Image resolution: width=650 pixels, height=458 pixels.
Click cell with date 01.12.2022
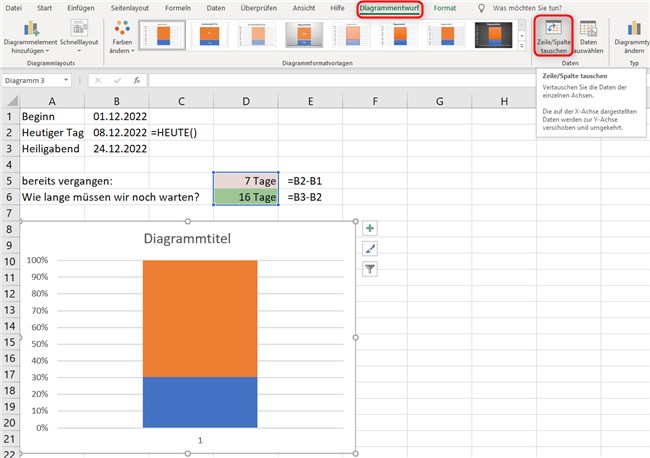click(117, 116)
